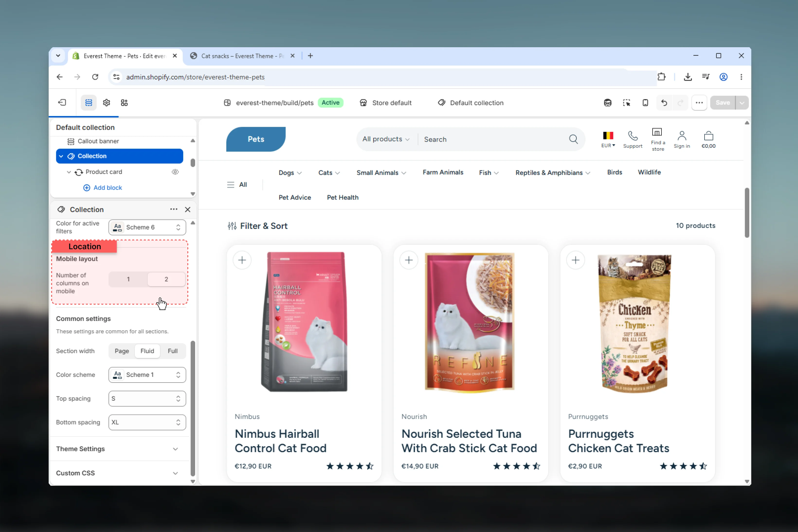Switch to the Cat snacks browser tab

[x=243, y=56]
